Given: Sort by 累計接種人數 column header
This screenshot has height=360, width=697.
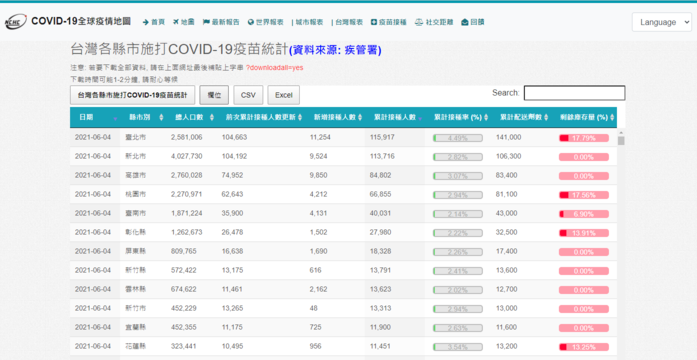Looking at the screenshot, I should coord(395,117).
